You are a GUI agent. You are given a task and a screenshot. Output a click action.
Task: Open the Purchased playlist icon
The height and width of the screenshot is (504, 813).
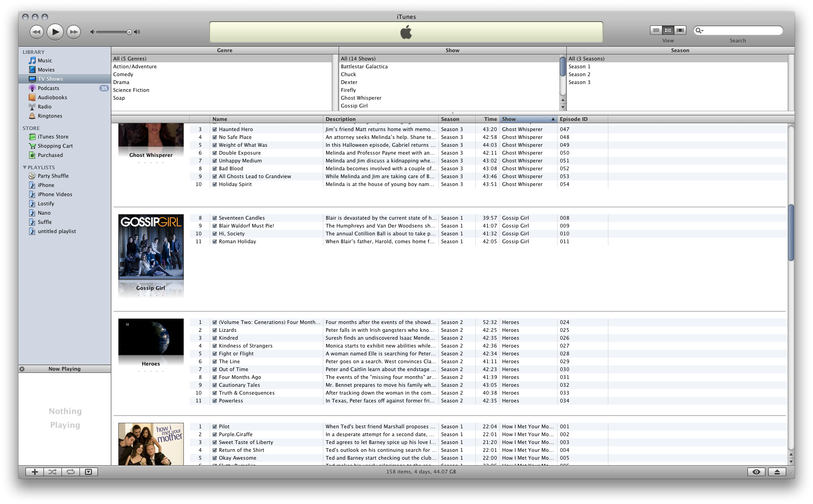32,155
